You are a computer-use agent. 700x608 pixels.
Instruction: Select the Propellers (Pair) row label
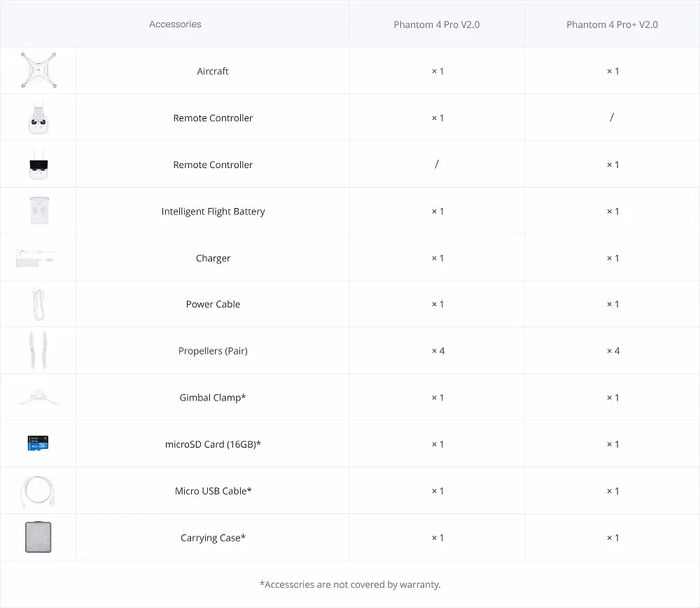(213, 351)
